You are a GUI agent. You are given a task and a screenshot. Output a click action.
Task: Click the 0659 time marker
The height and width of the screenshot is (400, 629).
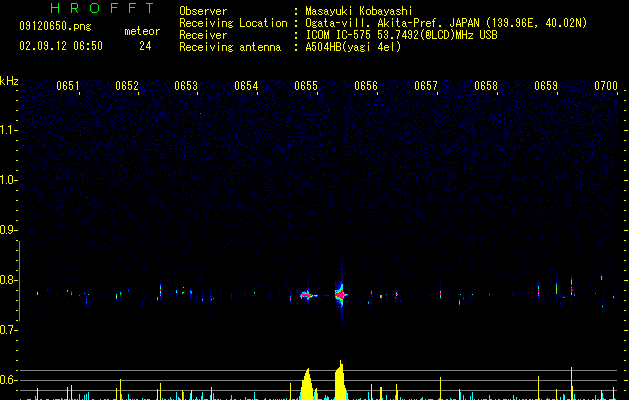point(546,86)
